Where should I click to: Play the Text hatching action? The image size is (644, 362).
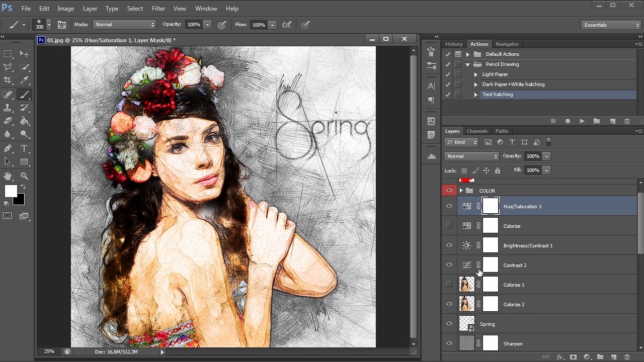pos(582,121)
